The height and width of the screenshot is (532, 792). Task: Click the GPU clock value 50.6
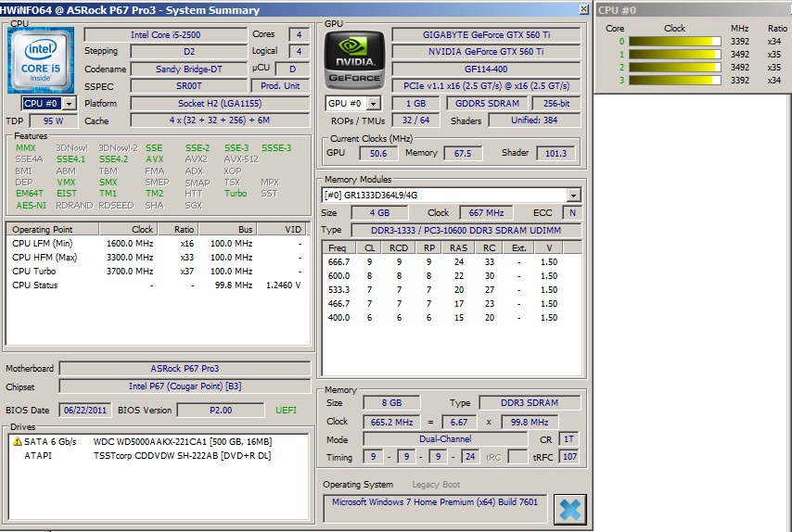coord(378,154)
